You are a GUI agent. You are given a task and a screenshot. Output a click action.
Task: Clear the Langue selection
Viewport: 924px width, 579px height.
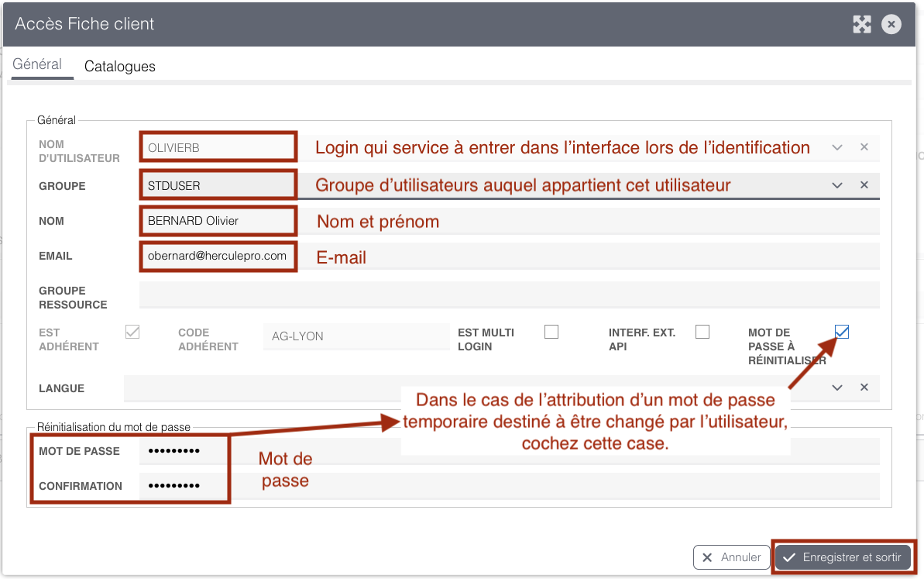point(864,388)
